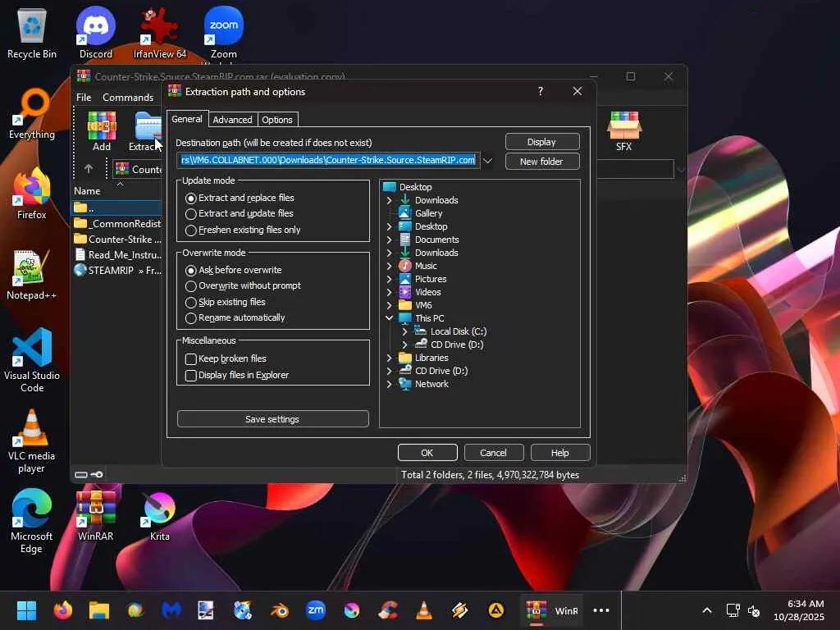Switch to the Advanced tab
Viewport: 840px width, 630px height.
[232, 120]
